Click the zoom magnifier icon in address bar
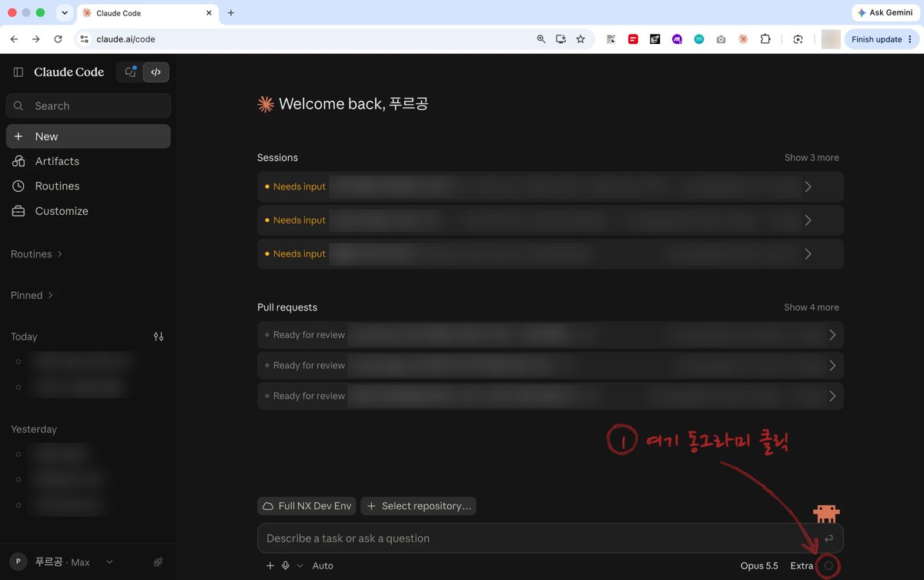 541,39
